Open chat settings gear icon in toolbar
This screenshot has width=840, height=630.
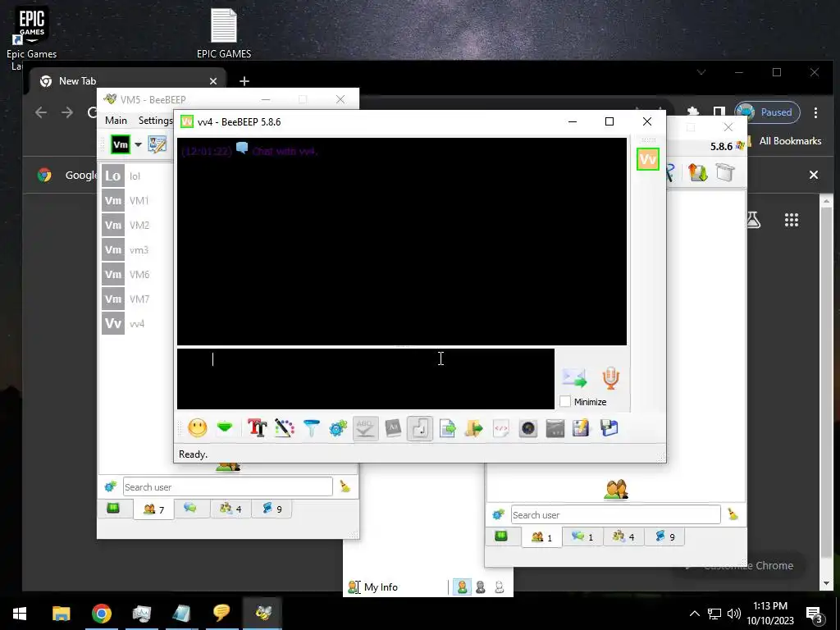point(338,428)
